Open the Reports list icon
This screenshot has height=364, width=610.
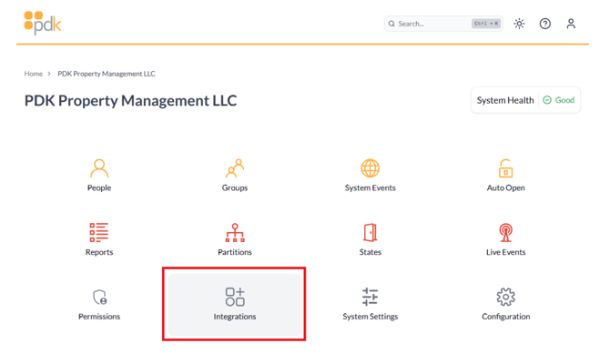click(x=99, y=233)
